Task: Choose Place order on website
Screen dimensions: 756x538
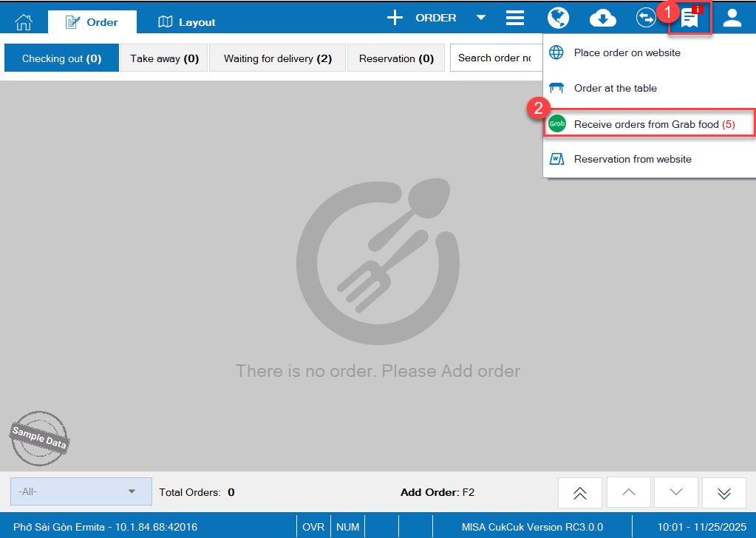Action: coord(627,53)
